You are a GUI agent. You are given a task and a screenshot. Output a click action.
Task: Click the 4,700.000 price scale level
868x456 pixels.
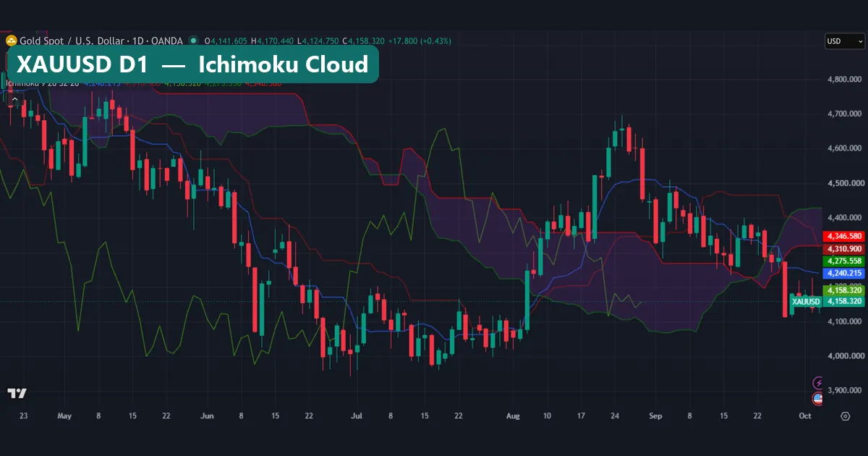click(x=845, y=114)
